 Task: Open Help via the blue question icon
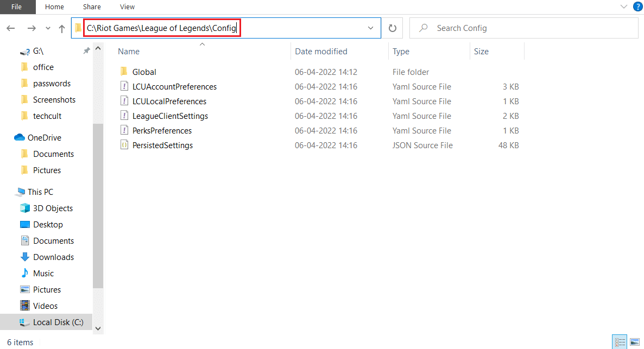point(638,7)
